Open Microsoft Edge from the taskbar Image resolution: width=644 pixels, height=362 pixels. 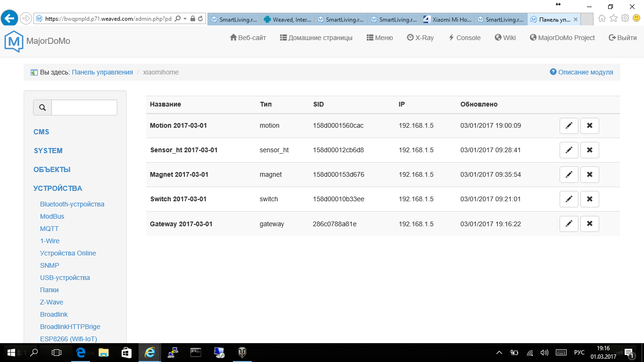(81, 352)
